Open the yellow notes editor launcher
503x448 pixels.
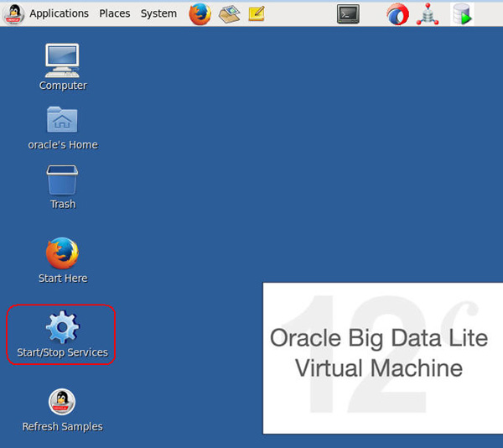257,13
